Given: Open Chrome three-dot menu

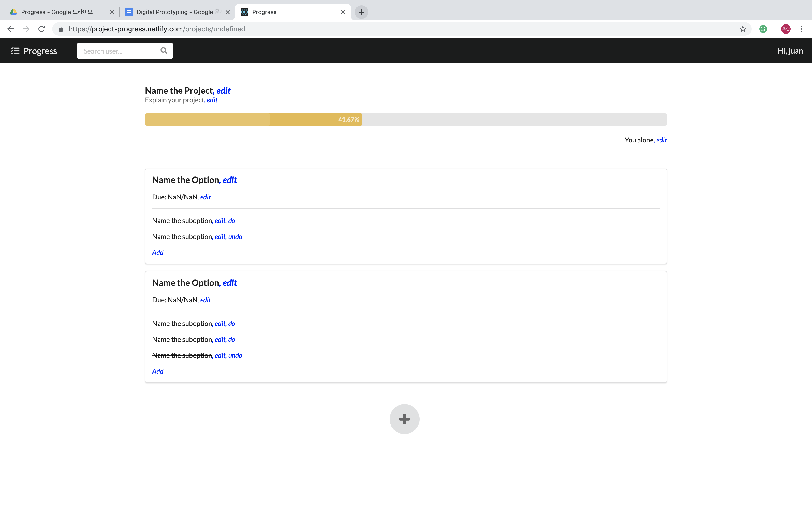Looking at the screenshot, I should [801, 29].
